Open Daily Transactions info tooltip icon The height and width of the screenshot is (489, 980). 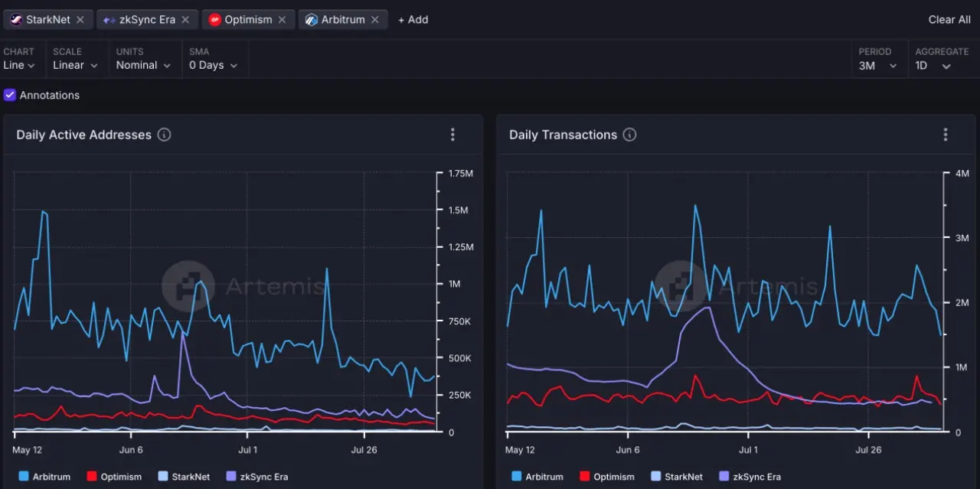(629, 135)
